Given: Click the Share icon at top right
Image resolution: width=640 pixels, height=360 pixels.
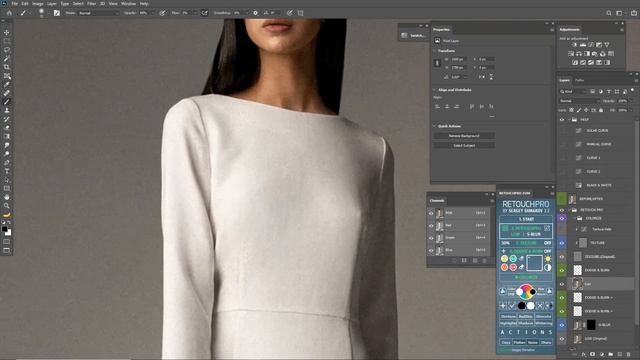Looking at the screenshot, I should (x=633, y=13).
